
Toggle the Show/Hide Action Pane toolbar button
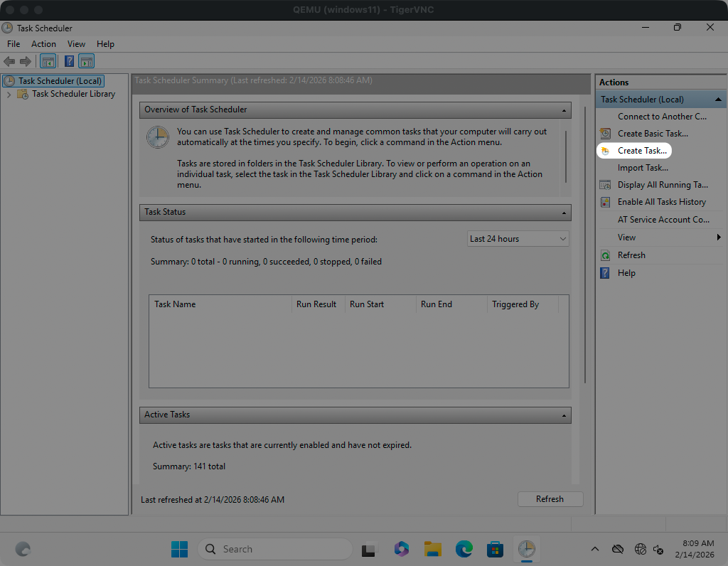pos(87,62)
